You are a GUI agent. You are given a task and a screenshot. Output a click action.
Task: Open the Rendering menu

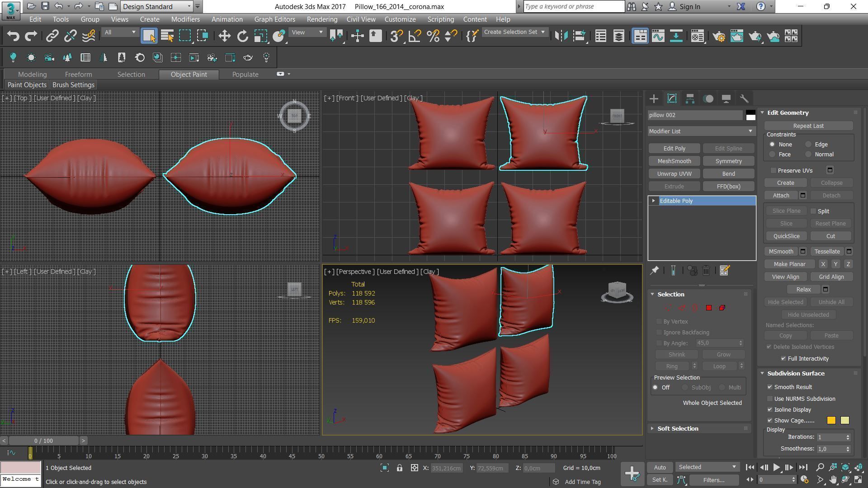(322, 19)
